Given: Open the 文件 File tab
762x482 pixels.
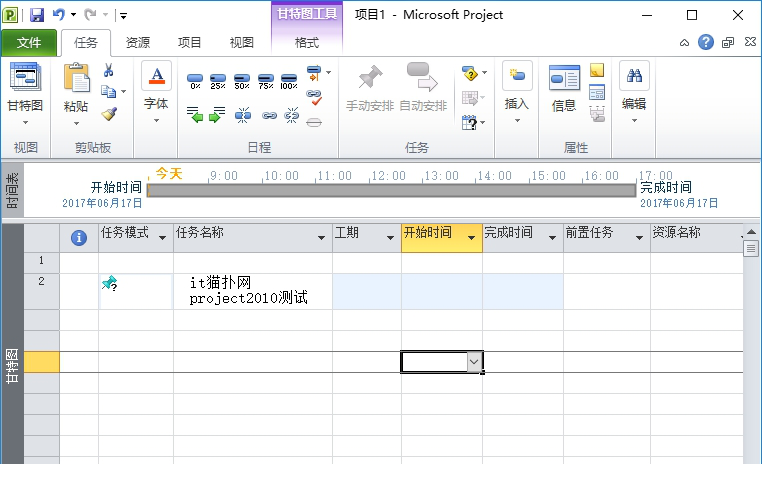Looking at the screenshot, I should pyautogui.click(x=29, y=43).
